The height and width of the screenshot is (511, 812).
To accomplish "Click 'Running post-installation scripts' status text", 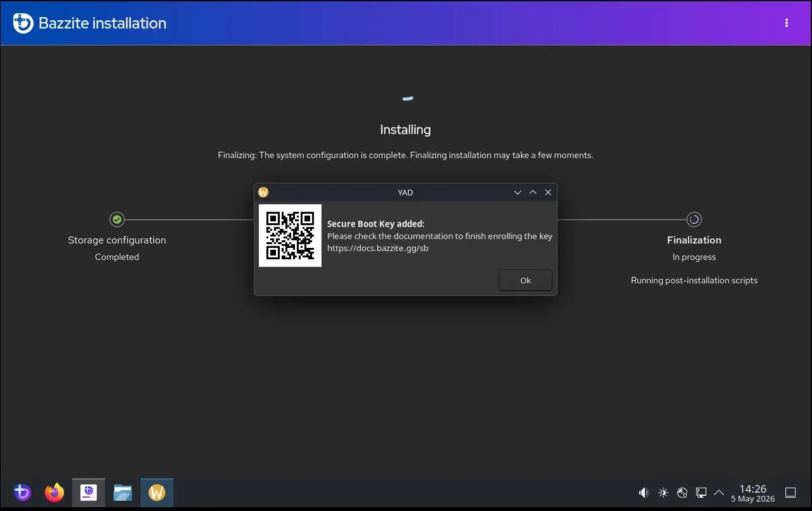I will pyautogui.click(x=694, y=280).
